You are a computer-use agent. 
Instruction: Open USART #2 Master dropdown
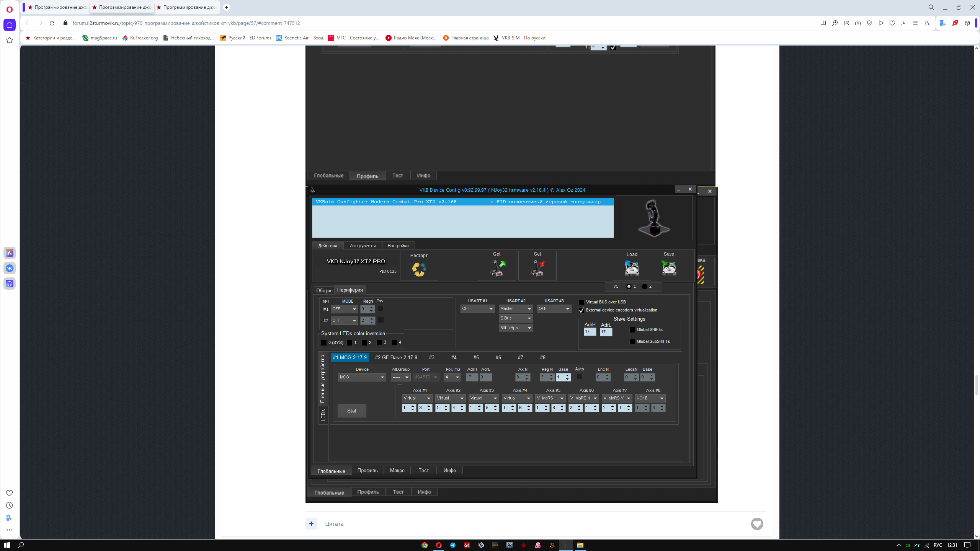tap(516, 308)
